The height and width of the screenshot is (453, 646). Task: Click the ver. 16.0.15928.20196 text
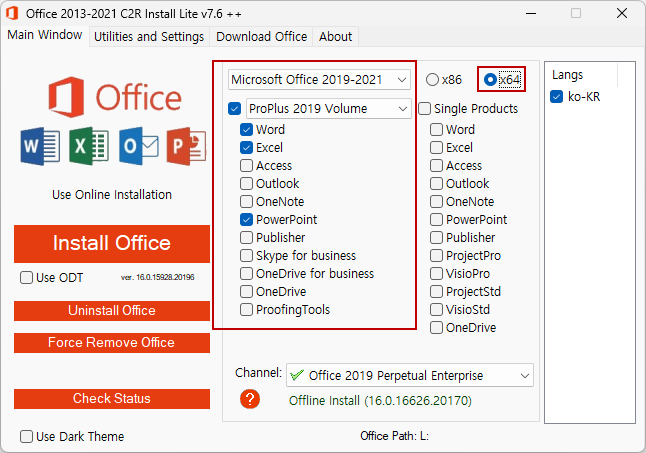[158, 277]
